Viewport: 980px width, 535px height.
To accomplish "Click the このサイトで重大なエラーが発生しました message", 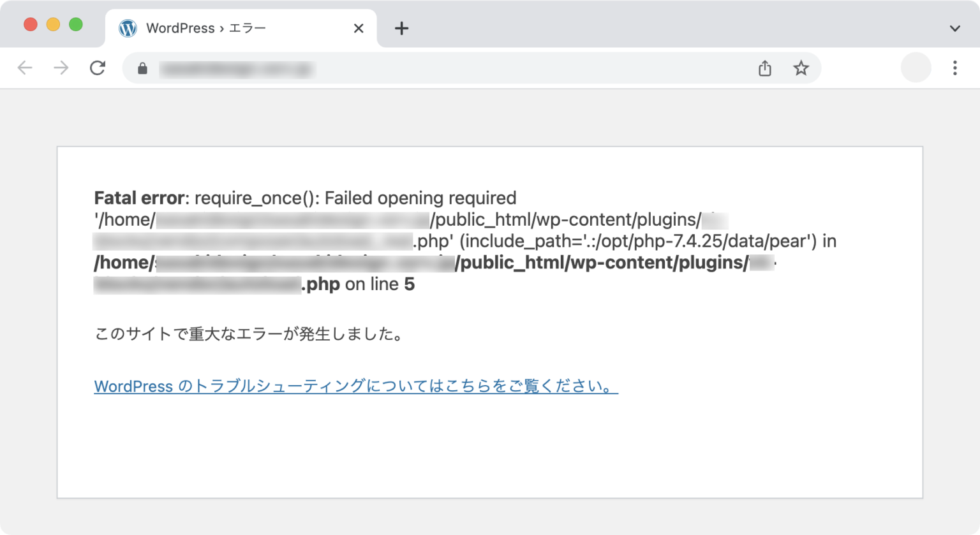I will 249,334.
